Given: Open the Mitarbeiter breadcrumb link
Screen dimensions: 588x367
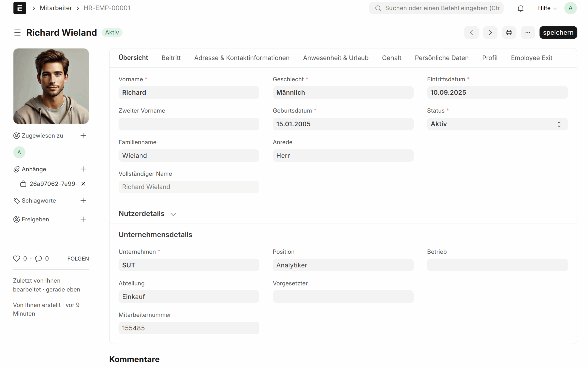Looking at the screenshot, I should 56,8.
